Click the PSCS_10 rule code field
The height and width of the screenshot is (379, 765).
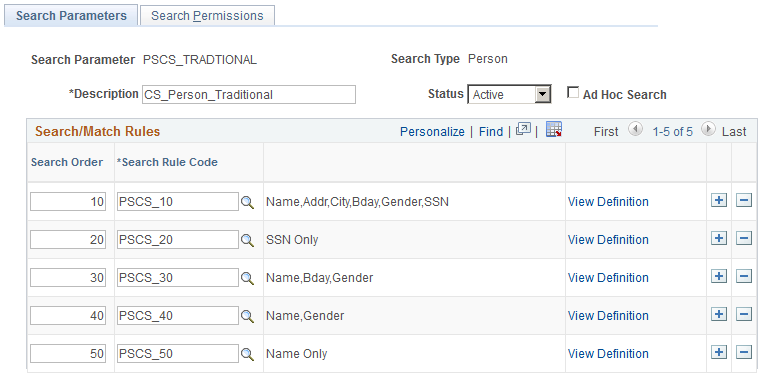tap(178, 201)
